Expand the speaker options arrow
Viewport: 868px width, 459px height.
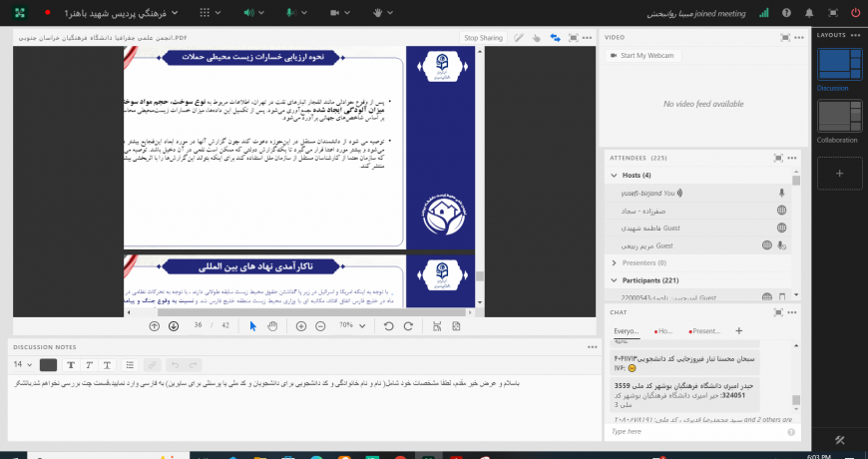(x=262, y=13)
